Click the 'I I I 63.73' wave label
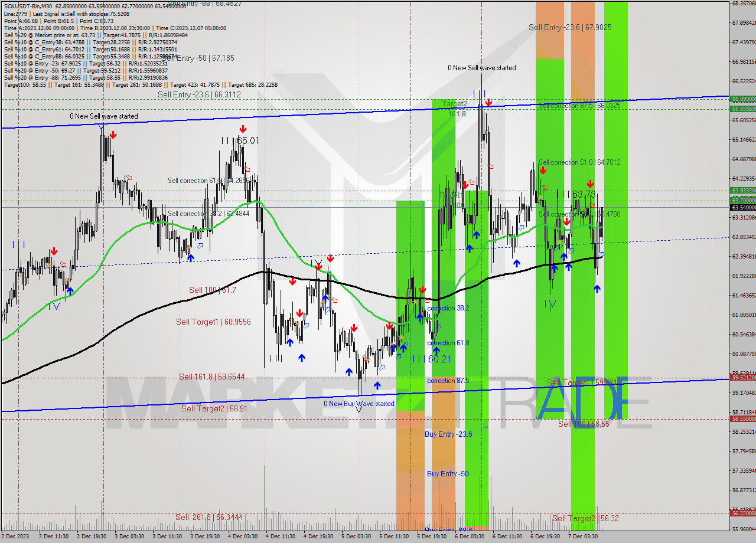Viewport: 756px width, 543px height. pos(576,194)
